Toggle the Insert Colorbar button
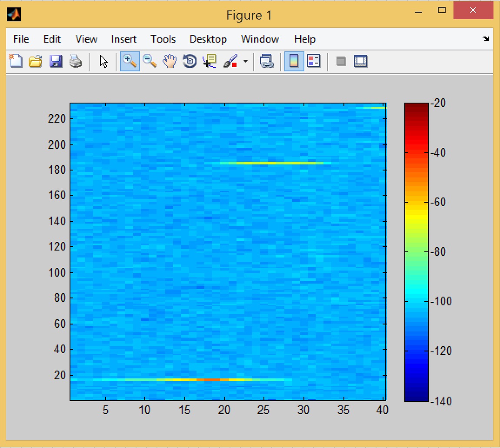The image size is (500, 448). point(294,61)
